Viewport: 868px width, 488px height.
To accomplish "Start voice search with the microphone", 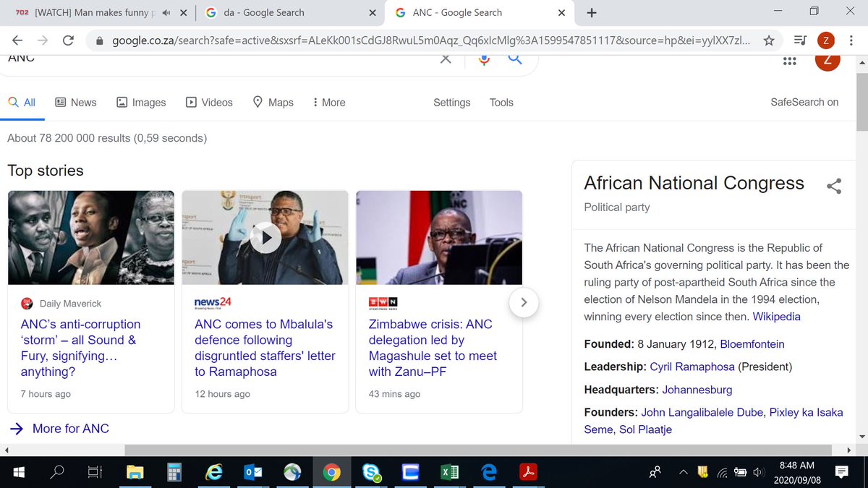I will (484, 59).
